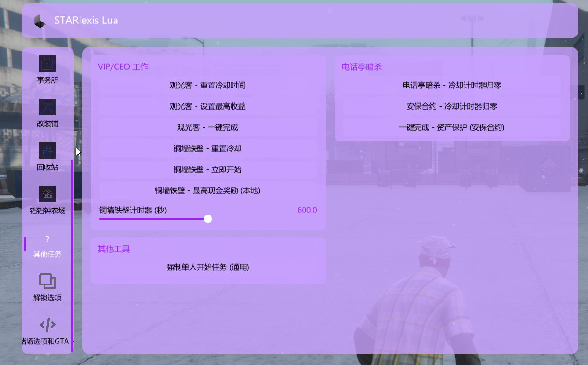
Task: Run 观光客 - 一键完成
Action: pyautogui.click(x=208, y=127)
